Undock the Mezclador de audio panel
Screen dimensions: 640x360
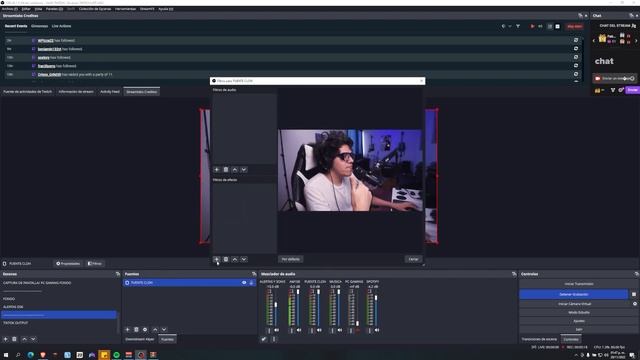point(514,274)
